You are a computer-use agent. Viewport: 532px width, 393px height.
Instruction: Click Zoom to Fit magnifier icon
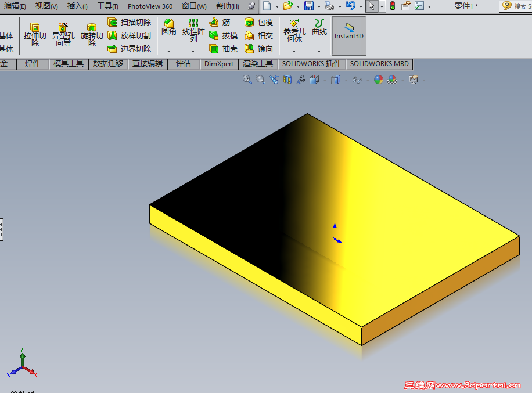247,80
